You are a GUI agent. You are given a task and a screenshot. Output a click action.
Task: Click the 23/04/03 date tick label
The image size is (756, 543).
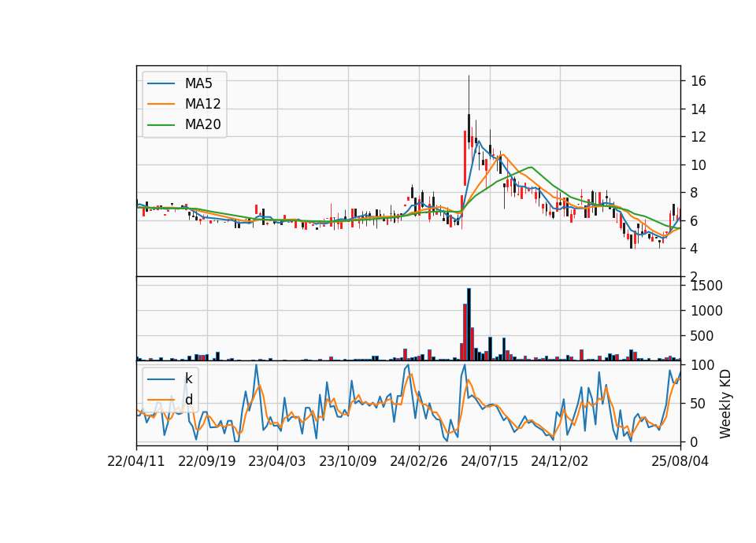pos(276,461)
